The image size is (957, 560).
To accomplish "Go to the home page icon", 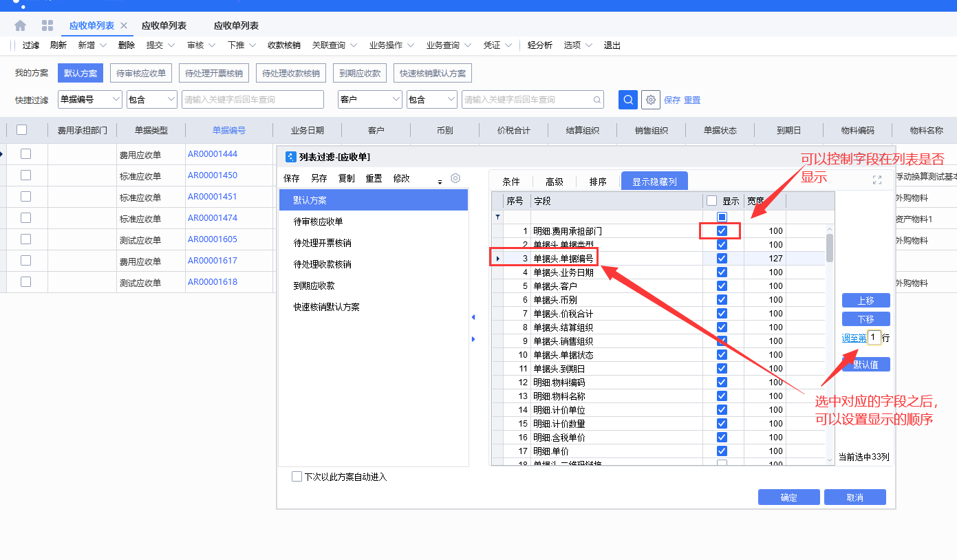I will tap(21, 25).
